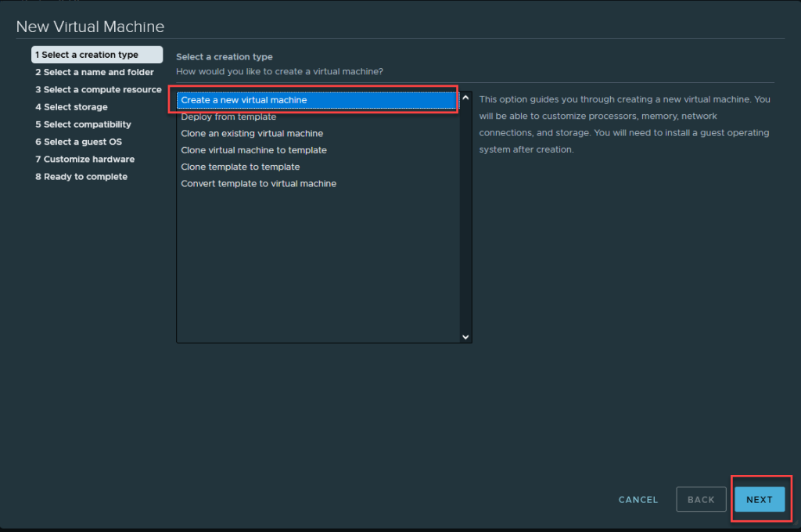This screenshot has height=532, width=801.
Task: Pick 'Clone virtual machine to template'
Action: tap(253, 150)
